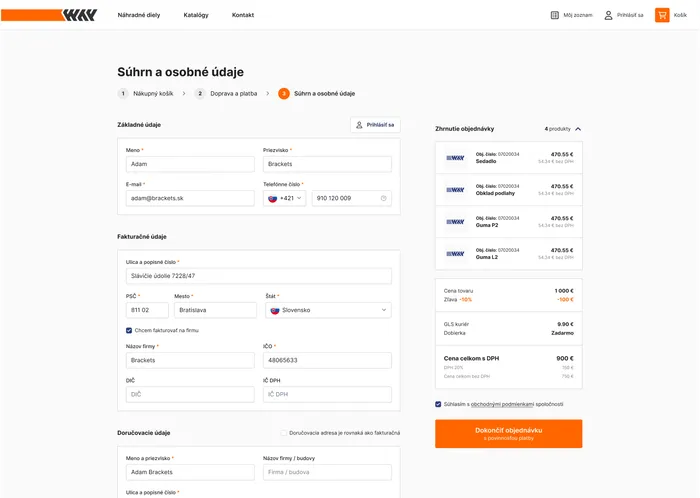The height and width of the screenshot is (498, 700).
Task: Go to Doprava a platba step
Action: pyautogui.click(x=234, y=94)
